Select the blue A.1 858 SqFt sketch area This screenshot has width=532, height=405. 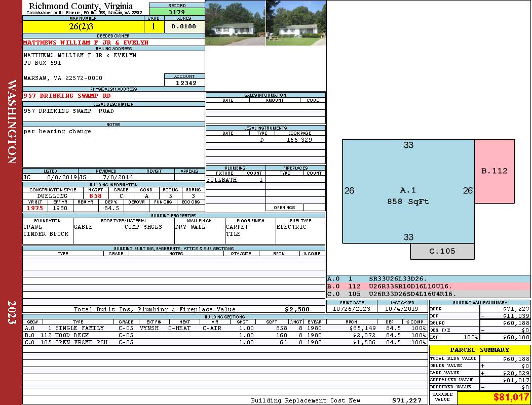(408, 192)
